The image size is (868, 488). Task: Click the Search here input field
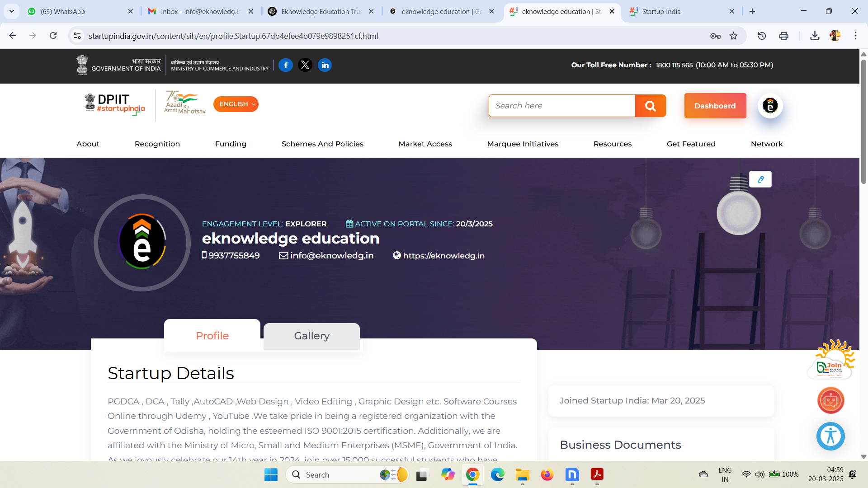561,106
